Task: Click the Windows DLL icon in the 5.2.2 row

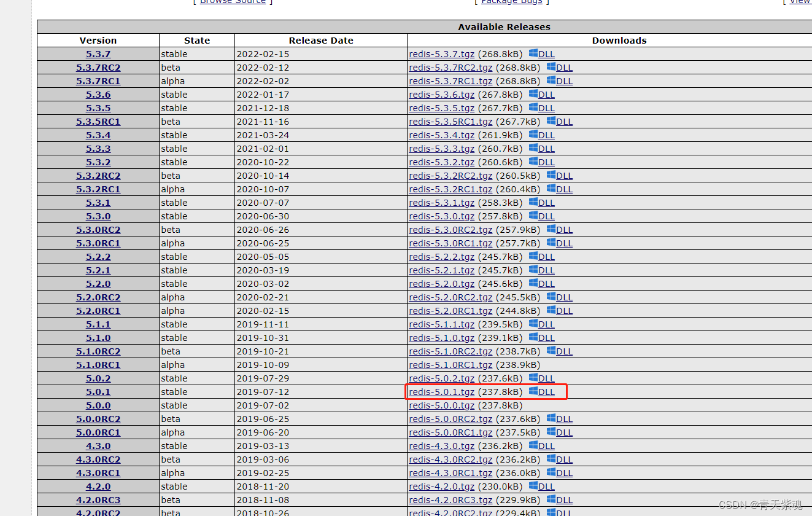Action: 533,256
